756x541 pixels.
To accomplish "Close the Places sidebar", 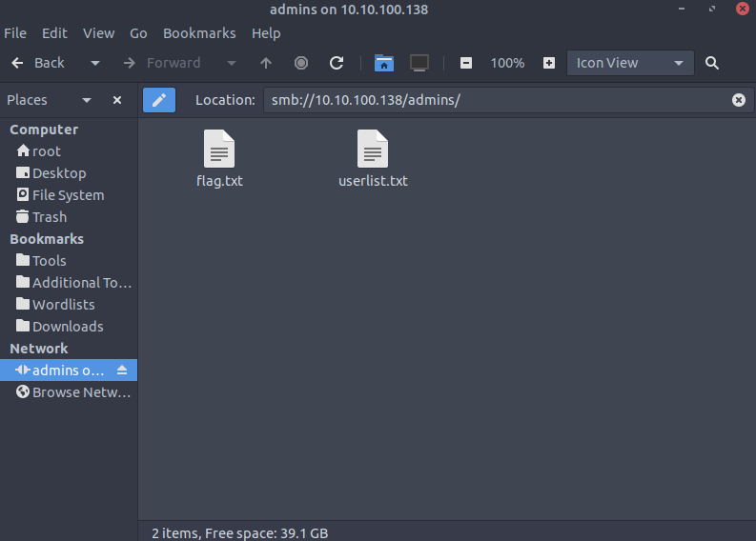I will click(117, 100).
